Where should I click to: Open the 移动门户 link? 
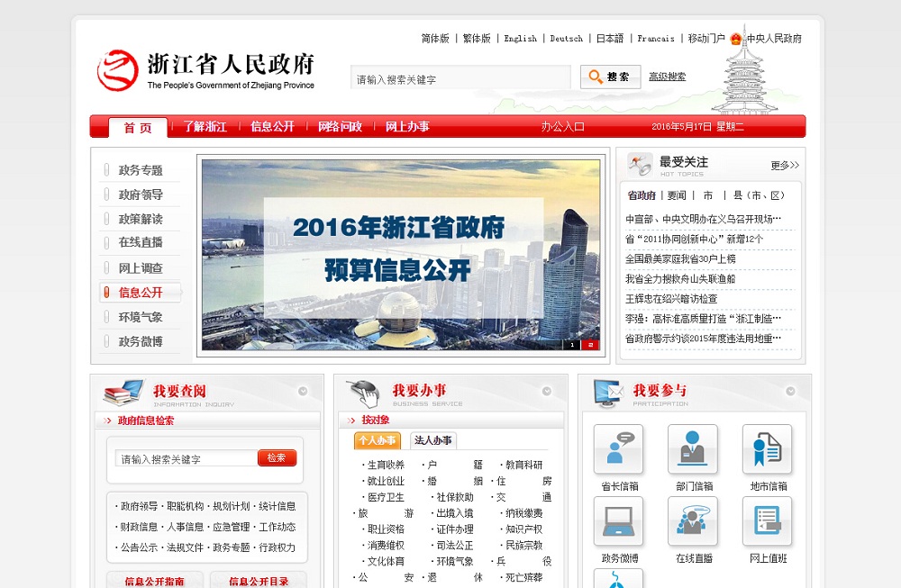[706, 39]
